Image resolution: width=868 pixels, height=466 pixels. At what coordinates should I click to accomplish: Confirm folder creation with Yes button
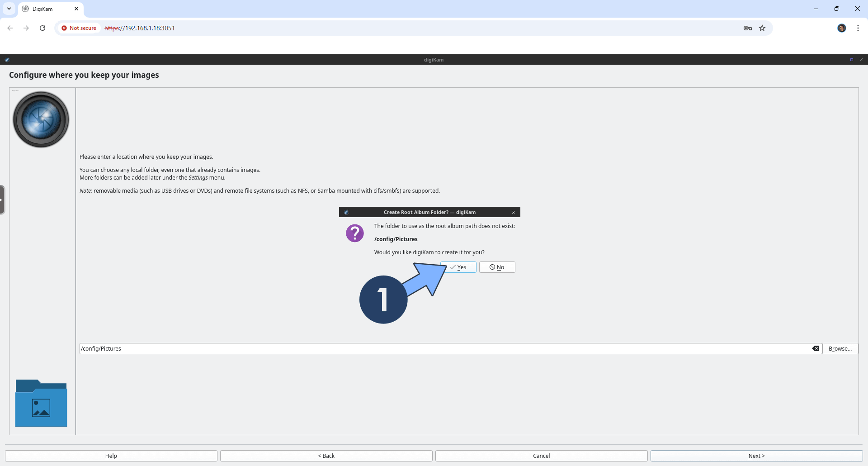458,267
